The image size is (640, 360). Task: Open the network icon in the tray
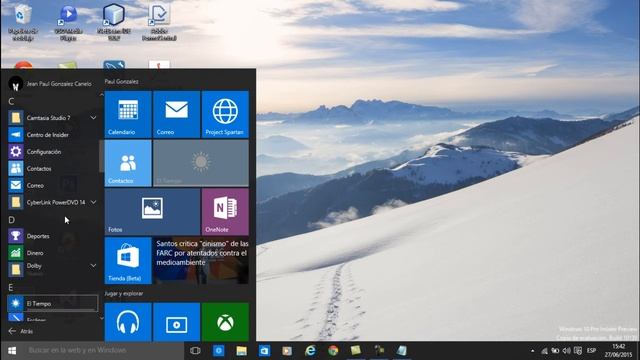click(x=544, y=351)
